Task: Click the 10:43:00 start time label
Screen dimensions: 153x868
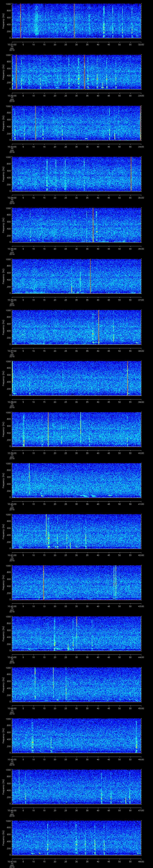Action: (12, 657)
